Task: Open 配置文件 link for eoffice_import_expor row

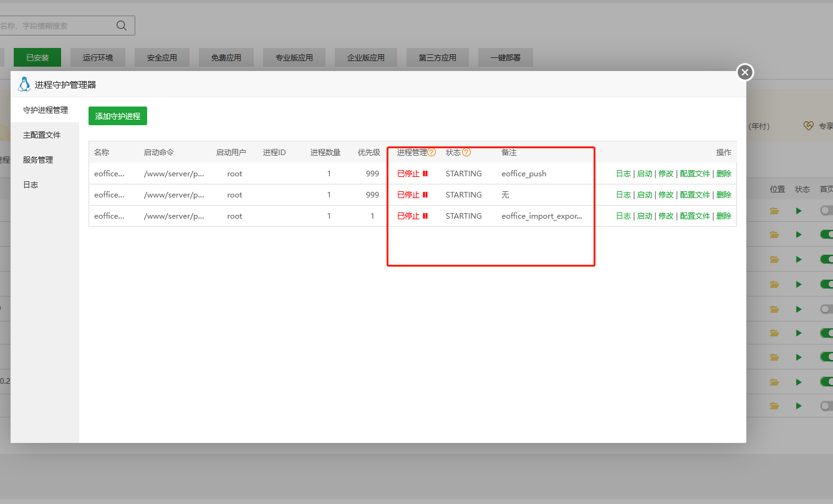Action: [x=695, y=216]
